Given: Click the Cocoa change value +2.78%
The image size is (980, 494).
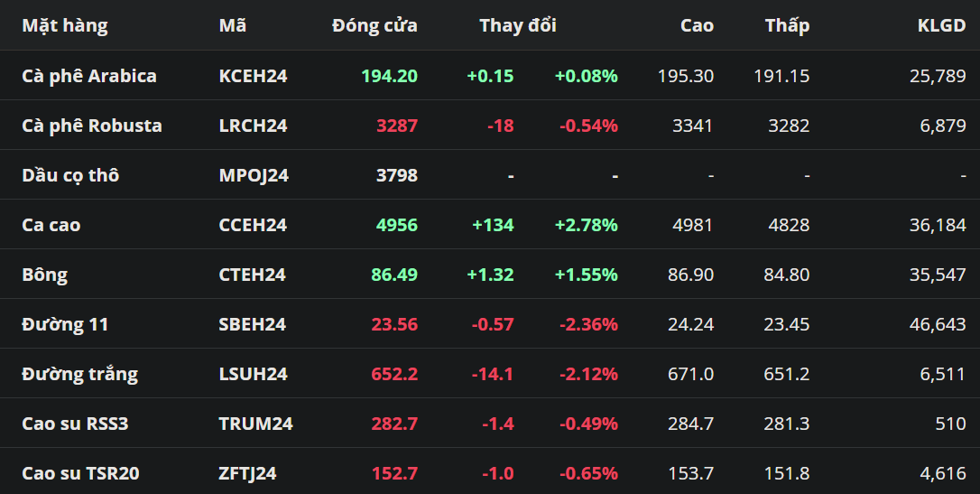Looking at the screenshot, I should [x=586, y=225].
